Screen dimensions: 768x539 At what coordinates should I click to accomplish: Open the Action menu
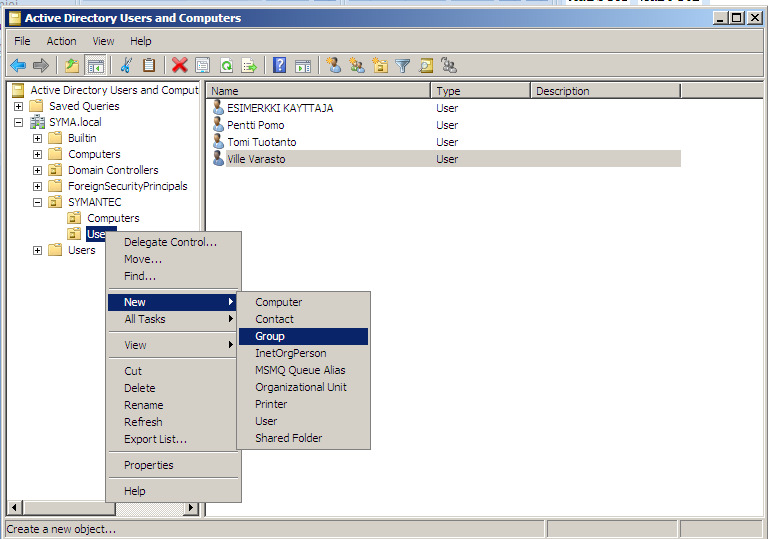[x=61, y=41]
